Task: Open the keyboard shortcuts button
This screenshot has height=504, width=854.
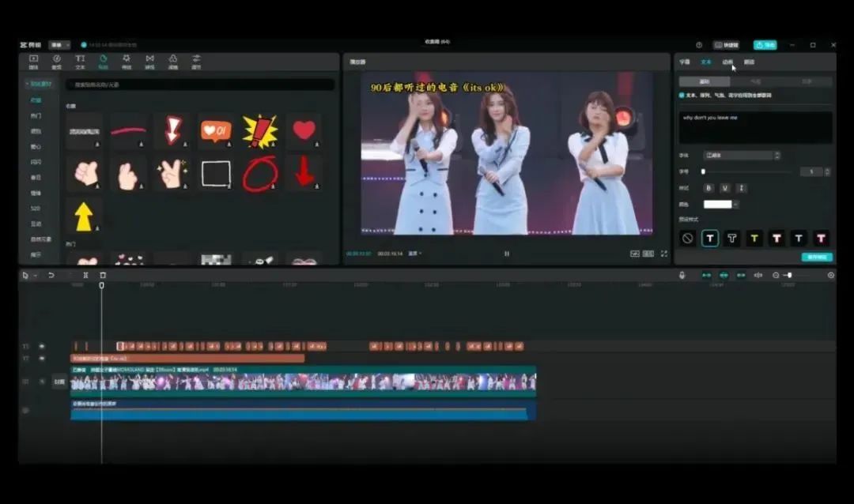Action: (x=727, y=45)
